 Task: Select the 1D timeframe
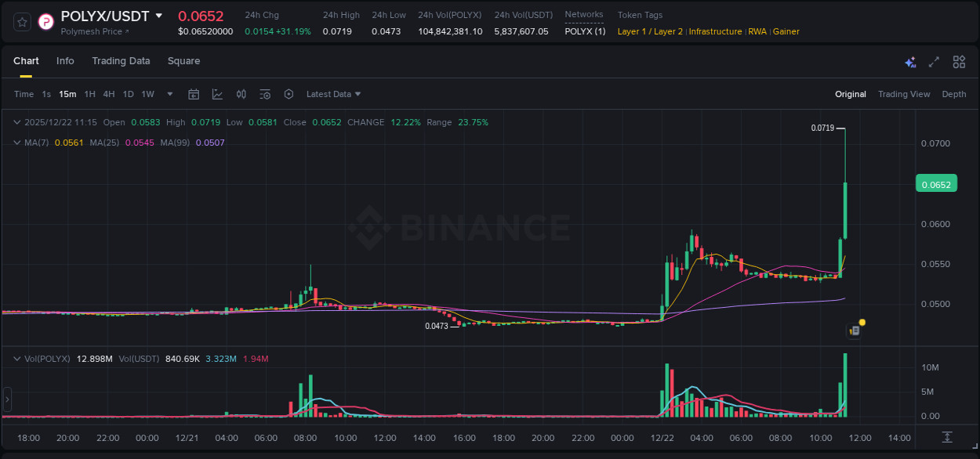point(128,94)
